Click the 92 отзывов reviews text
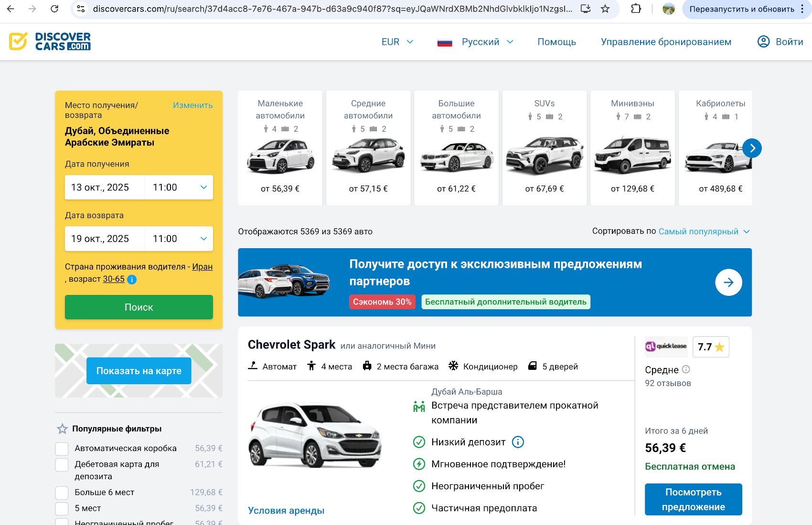This screenshot has height=525, width=812. (668, 383)
